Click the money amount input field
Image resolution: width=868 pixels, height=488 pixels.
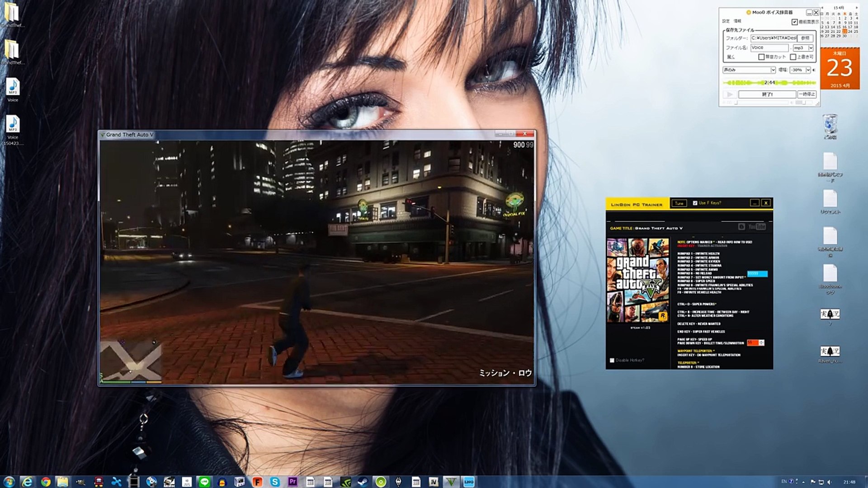pyautogui.click(x=757, y=274)
